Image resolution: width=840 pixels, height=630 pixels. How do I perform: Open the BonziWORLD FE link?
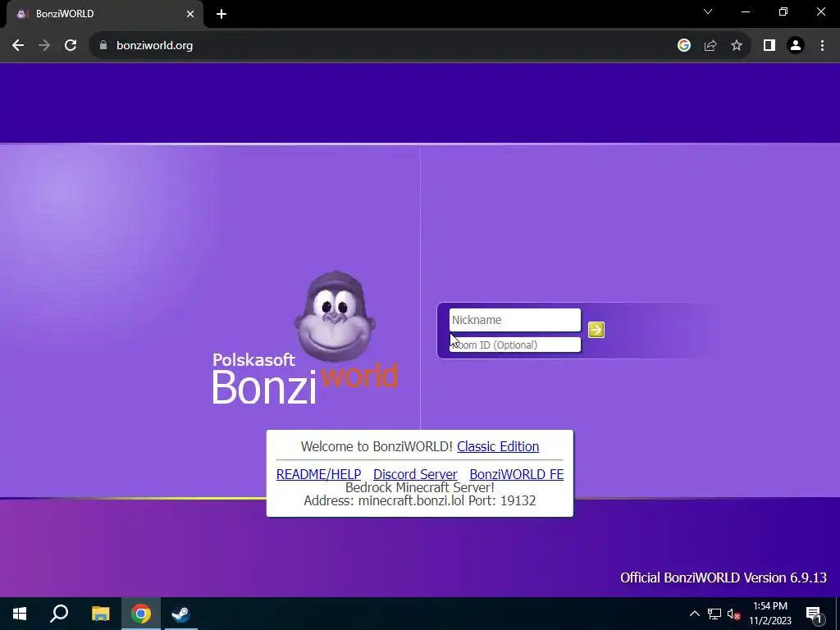[517, 474]
